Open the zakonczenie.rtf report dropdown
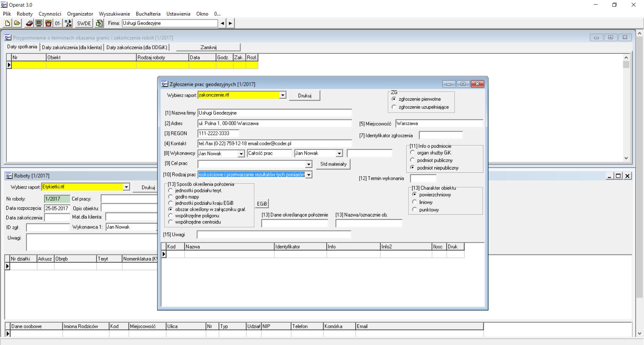This screenshot has height=345, width=644. (283, 95)
